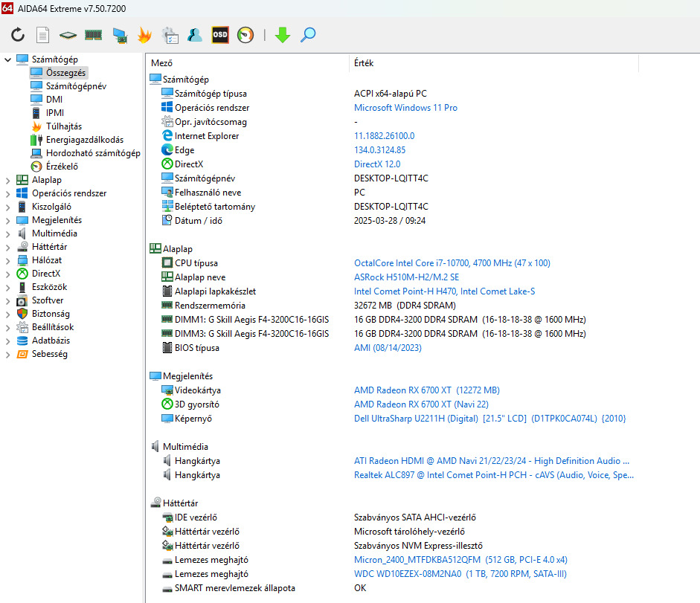700x603 pixels.
Task: Click the memory module toolbar icon
Action: click(x=93, y=35)
